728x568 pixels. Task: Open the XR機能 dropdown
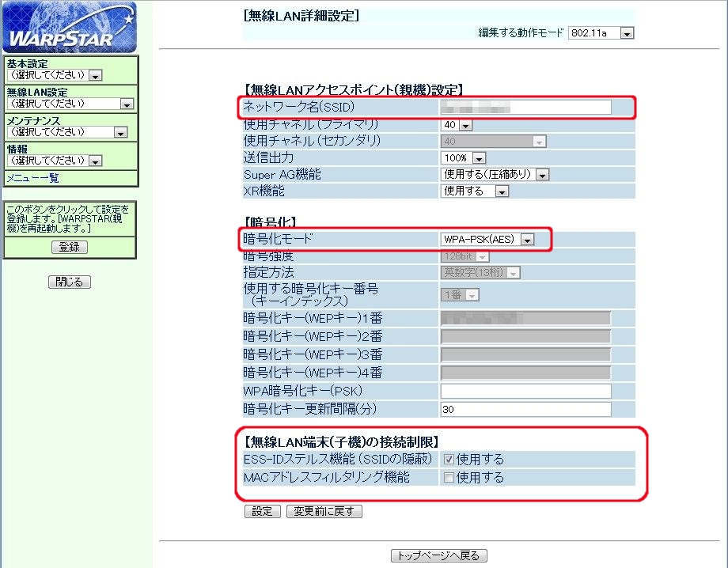475,191
